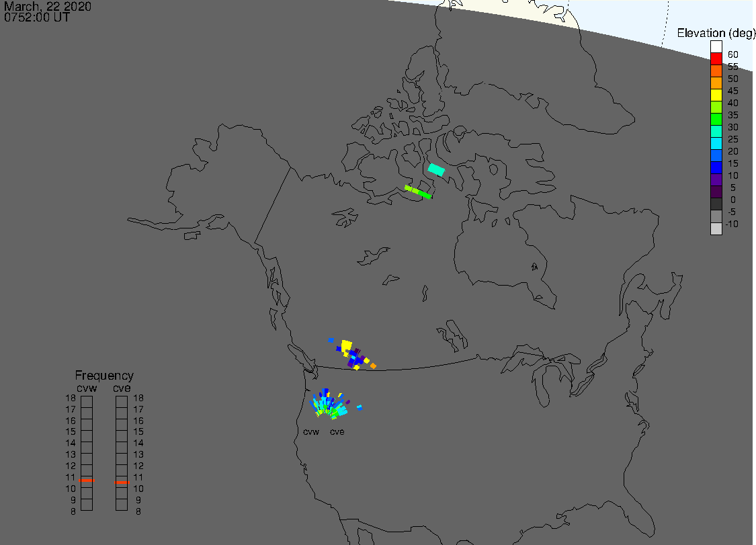Click the red frequency marker on the cve bar
The height and width of the screenshot is (545, 756).
[122, 483]
